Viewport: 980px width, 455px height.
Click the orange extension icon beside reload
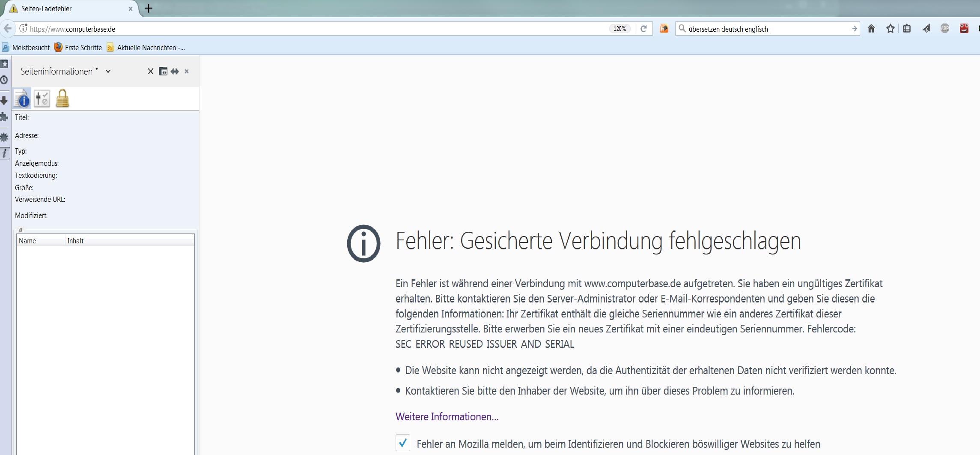coord(664,29)
